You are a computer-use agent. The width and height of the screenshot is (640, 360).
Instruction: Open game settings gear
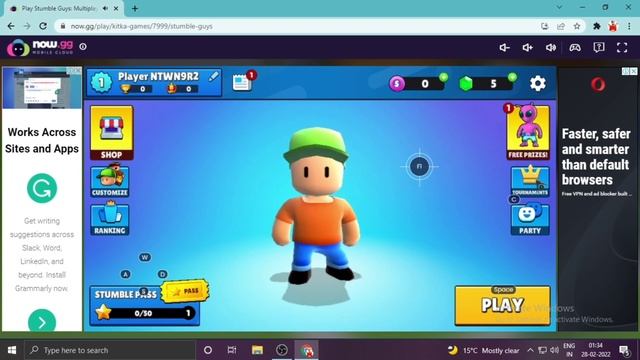click(x=538, y=83)
